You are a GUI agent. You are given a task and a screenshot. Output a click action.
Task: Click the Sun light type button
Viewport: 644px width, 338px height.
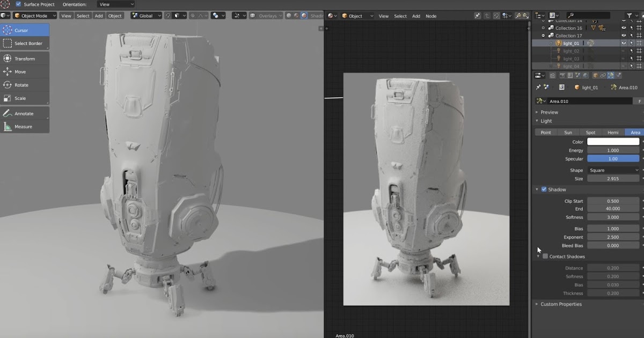click(x=568, y=132)
